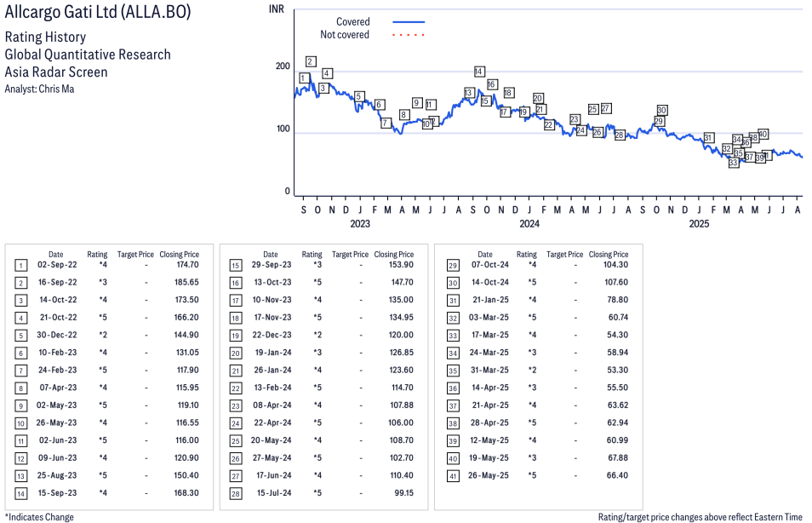This screenshot has width=812, height=523.
Task: Click index box 28 in the middle table
Action: point(236,493)
